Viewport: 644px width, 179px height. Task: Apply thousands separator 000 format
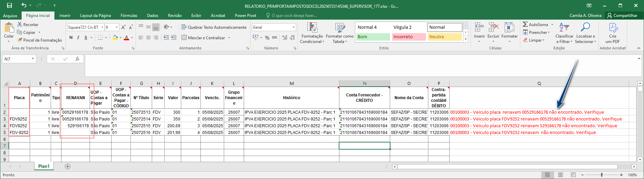(275, 38)
